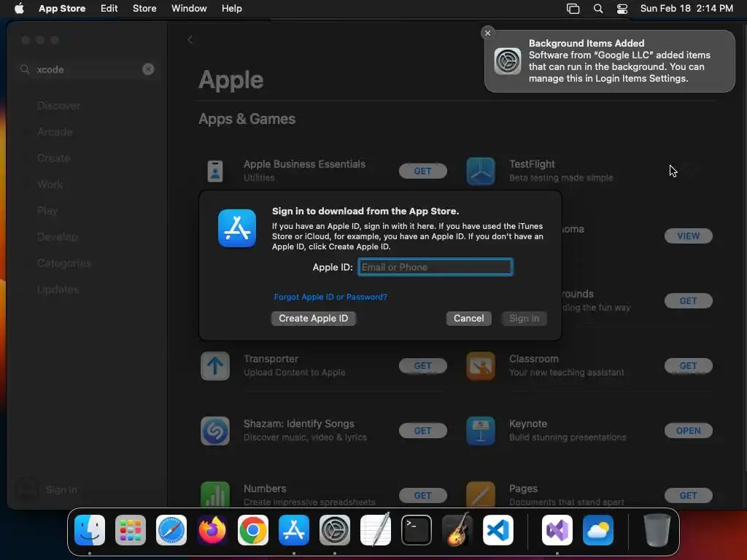Screen dimensions: 747x560
Task: Click GET for Transporter
Action: pyautogui.click(x=422, y=366)
